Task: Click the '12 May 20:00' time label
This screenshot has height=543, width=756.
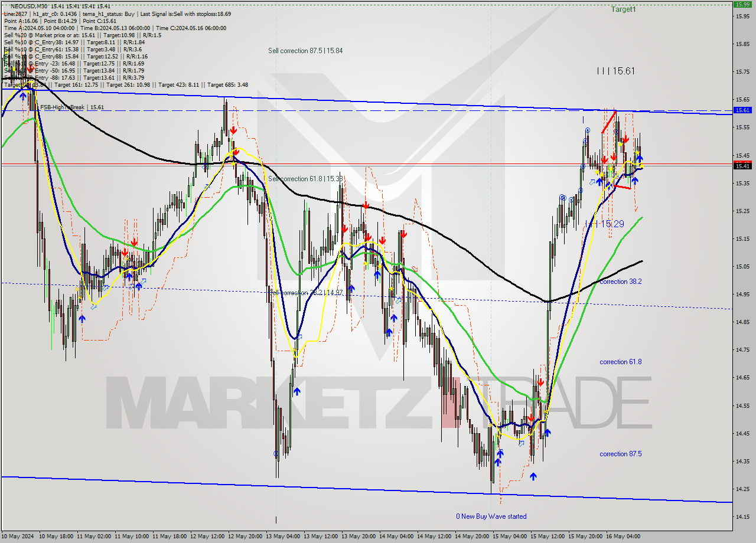Action: [246, 537]
